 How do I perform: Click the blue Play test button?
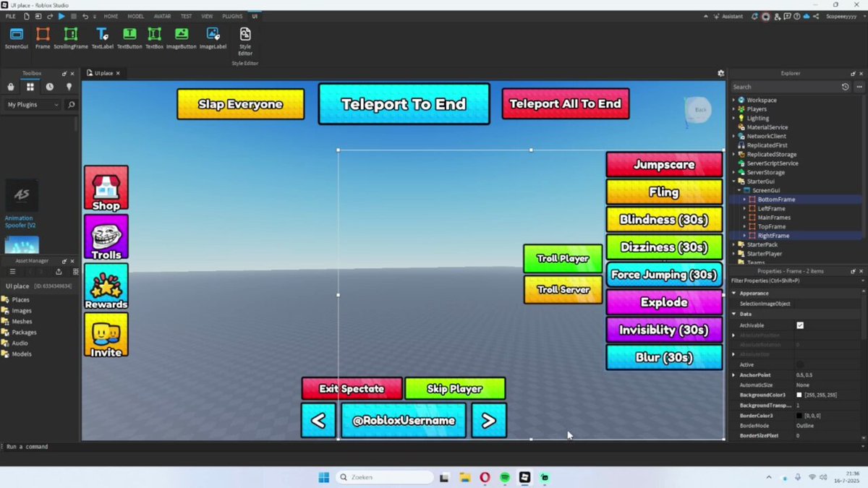(61, 16)
